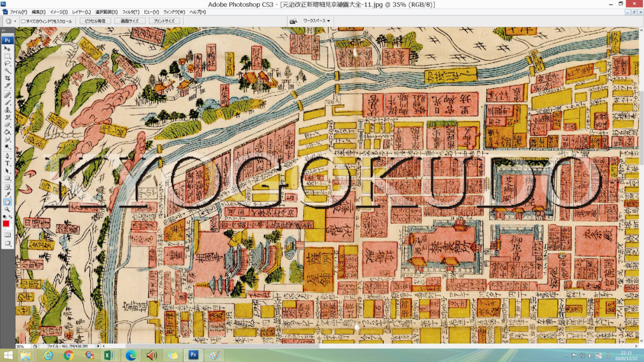Reset to default foreground and background colors
This screenshot has width=644, height=362.
pyautogui.click(x=4, y=217)
